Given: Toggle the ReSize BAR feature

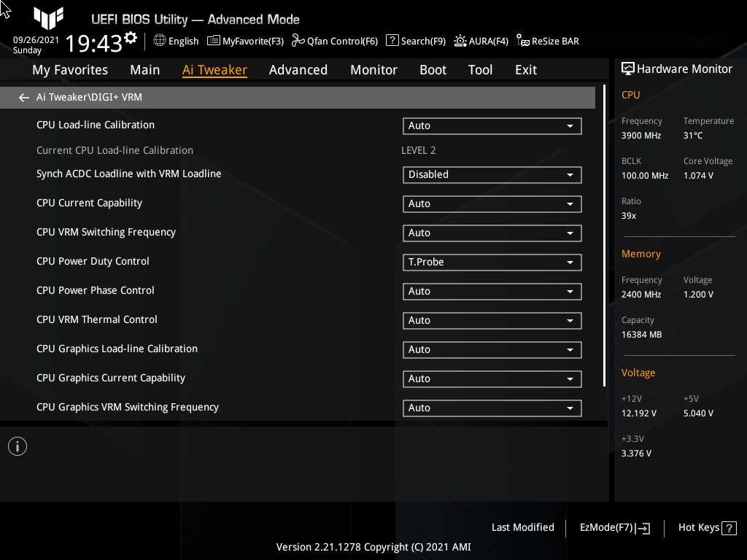Looking at the screenshot, I should [x=547, y=41].
